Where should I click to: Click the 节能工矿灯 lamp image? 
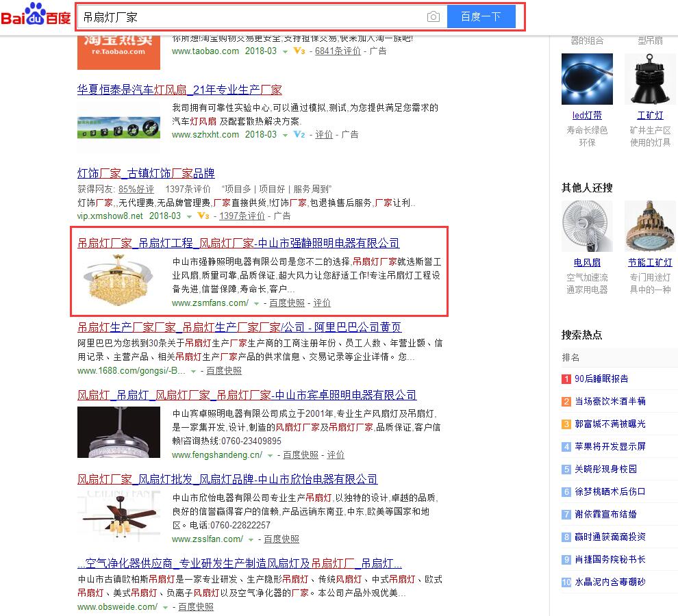point(650,226)
